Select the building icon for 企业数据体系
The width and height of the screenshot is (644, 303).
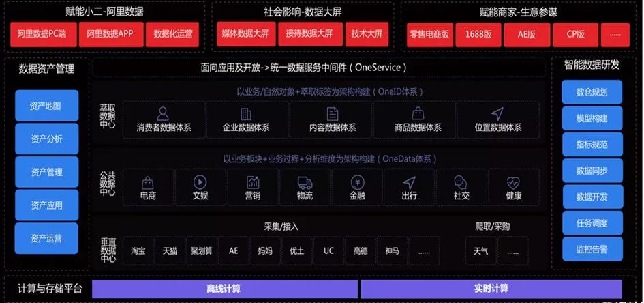pos(246,114)
